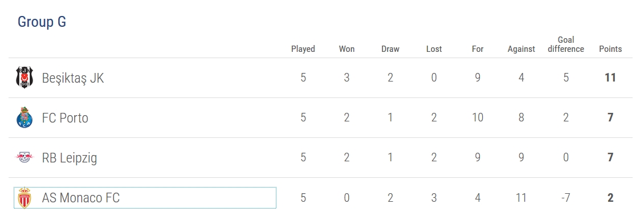Click Beşiktaş JK's 11 points value
644x224 pixels.
(610, 78)
